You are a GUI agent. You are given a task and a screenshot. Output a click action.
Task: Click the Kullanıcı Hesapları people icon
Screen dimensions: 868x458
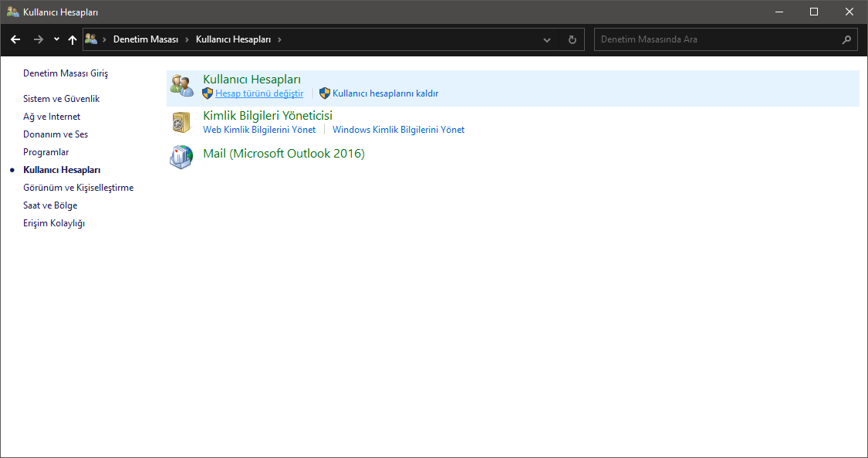[x=181, y=86]
